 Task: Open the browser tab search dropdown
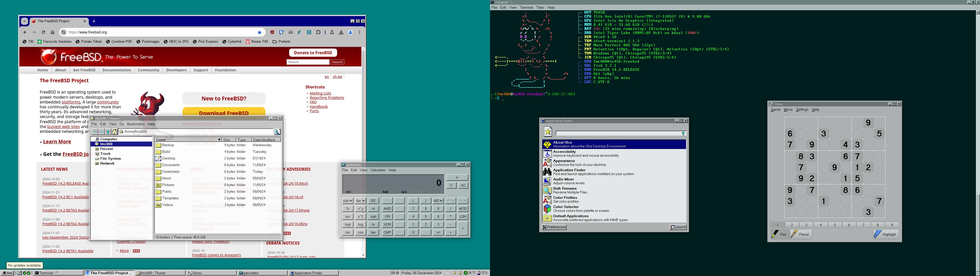24,21
